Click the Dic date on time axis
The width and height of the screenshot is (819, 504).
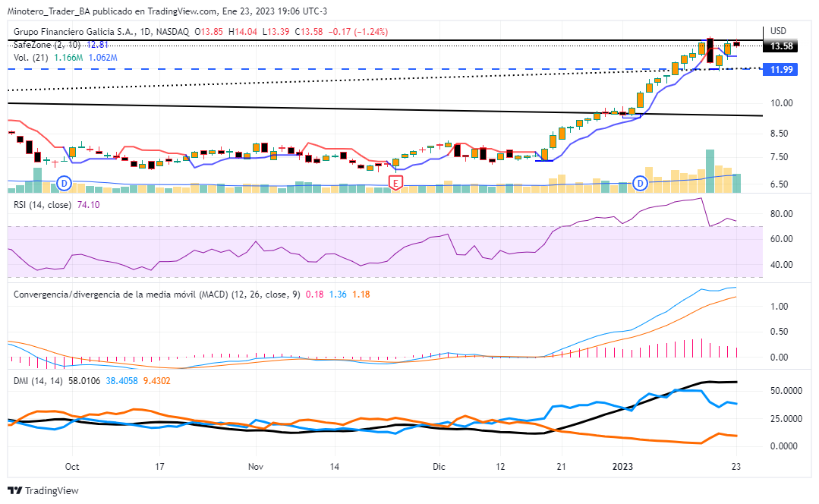click(x=439, y=466)
